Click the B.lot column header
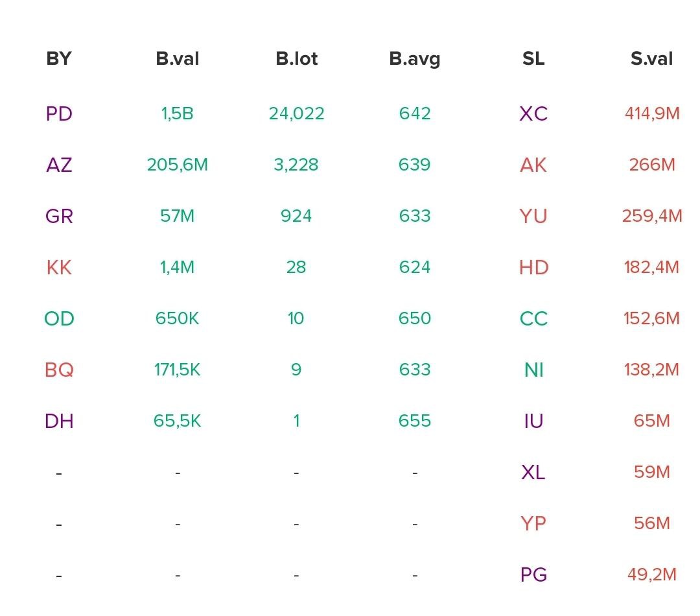 point(296,59)
